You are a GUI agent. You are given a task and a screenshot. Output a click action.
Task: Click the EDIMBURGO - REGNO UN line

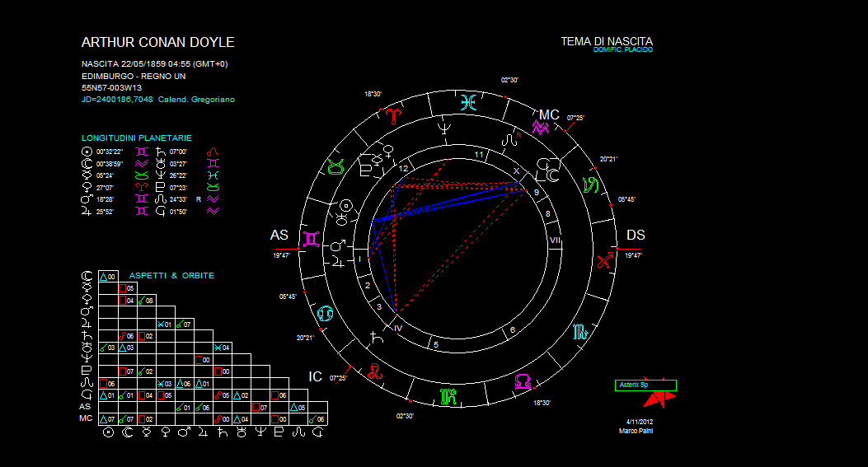[x=134, y=77]
